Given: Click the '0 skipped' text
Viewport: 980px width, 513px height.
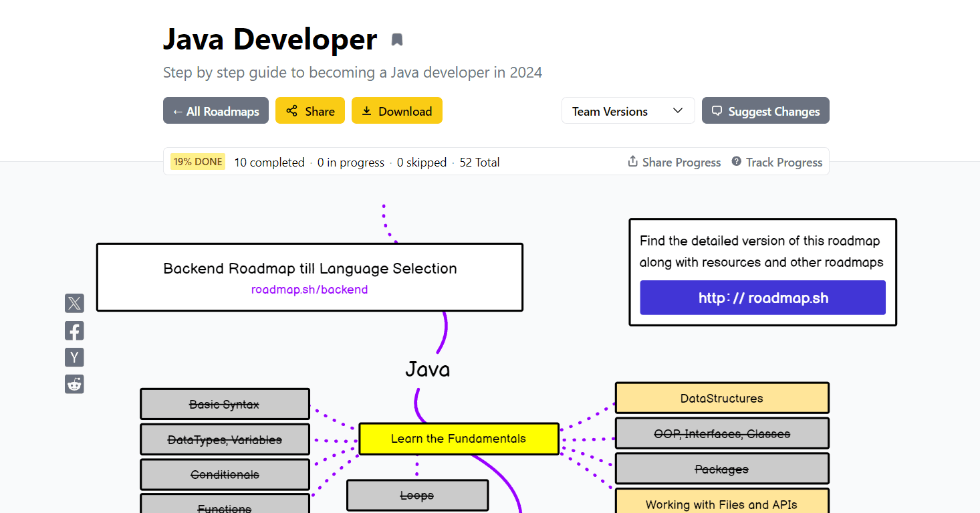Looking at the screenshot, I should [x=422, y=163].
